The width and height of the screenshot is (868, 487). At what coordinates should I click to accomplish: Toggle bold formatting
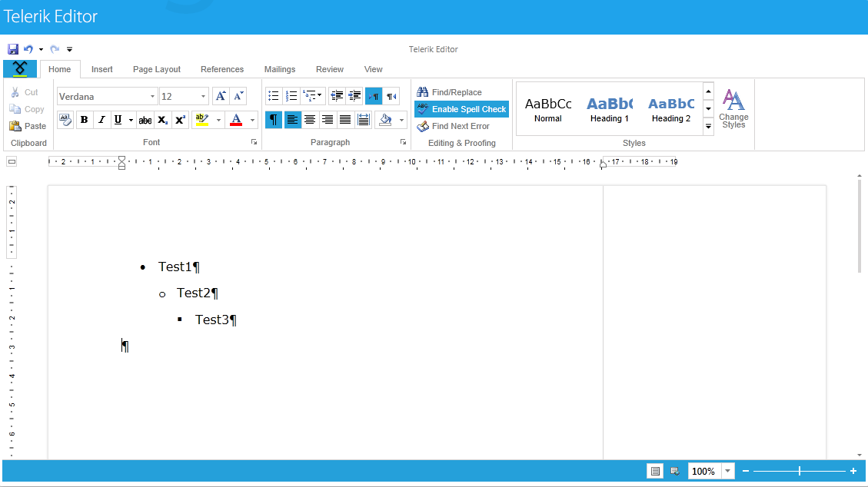84,119
